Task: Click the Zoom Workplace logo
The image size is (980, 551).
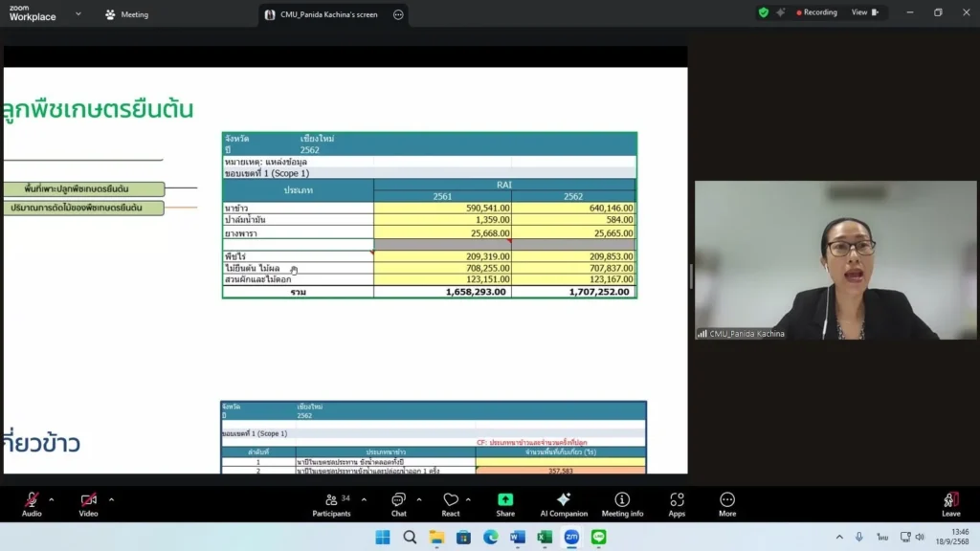Action: point(32,13)
